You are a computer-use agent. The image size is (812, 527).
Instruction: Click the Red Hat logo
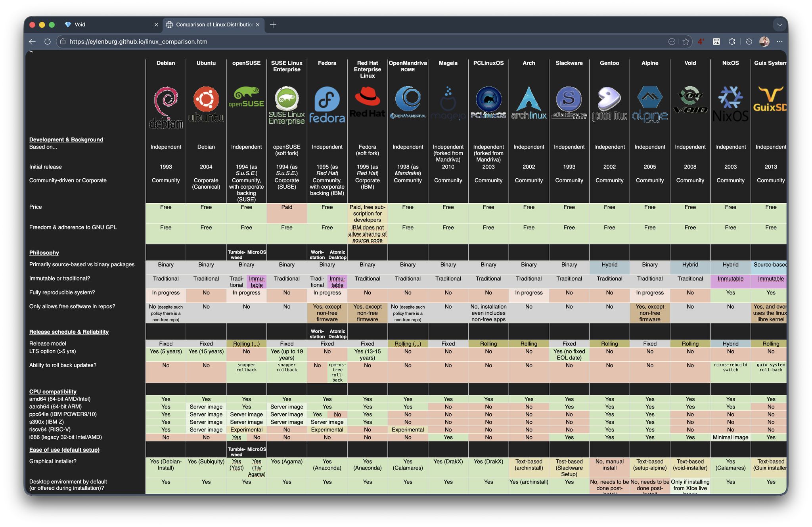pos(368,102)
